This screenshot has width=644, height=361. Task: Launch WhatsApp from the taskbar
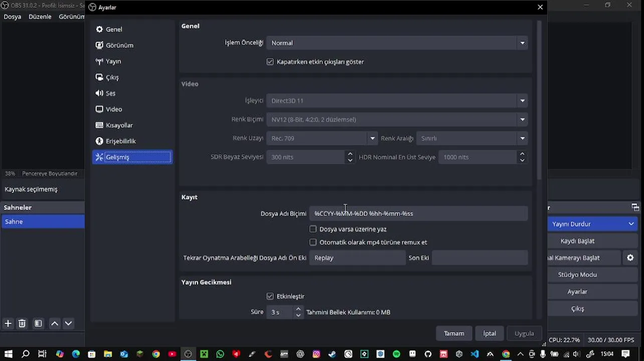(x=220, y=354)
